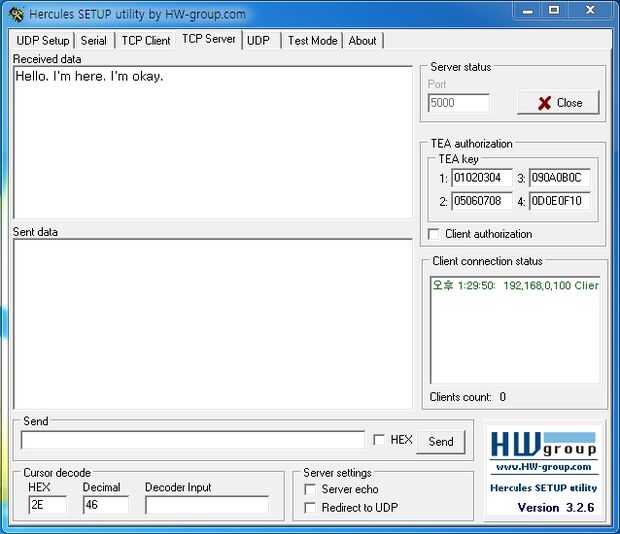
Task: Click the Cursor decode HEX field 2E
Action: pyautogui.click(x=47, y=505)
